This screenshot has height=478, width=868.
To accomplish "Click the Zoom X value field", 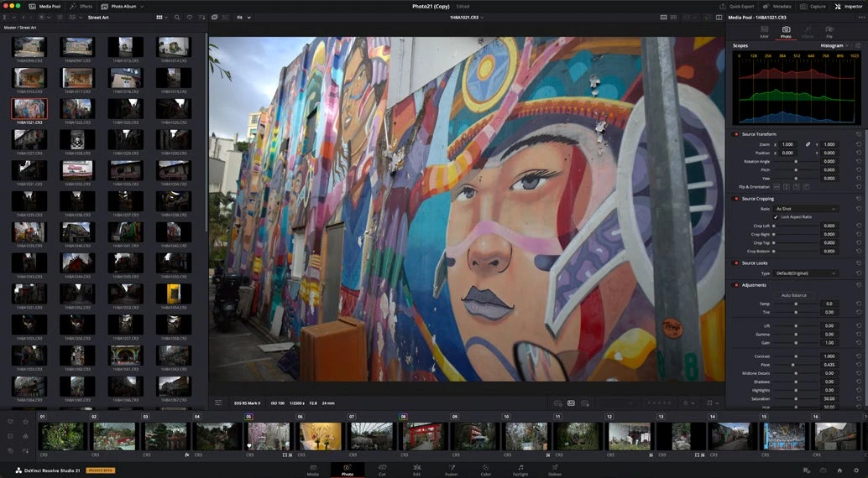I will (787, 144).
